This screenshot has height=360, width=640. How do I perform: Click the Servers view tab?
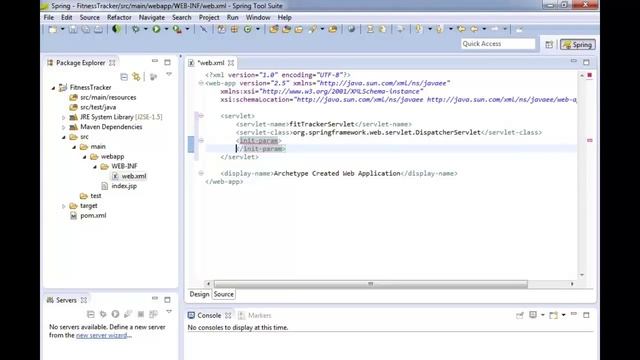pyautogui.click(x=66, y=300)
